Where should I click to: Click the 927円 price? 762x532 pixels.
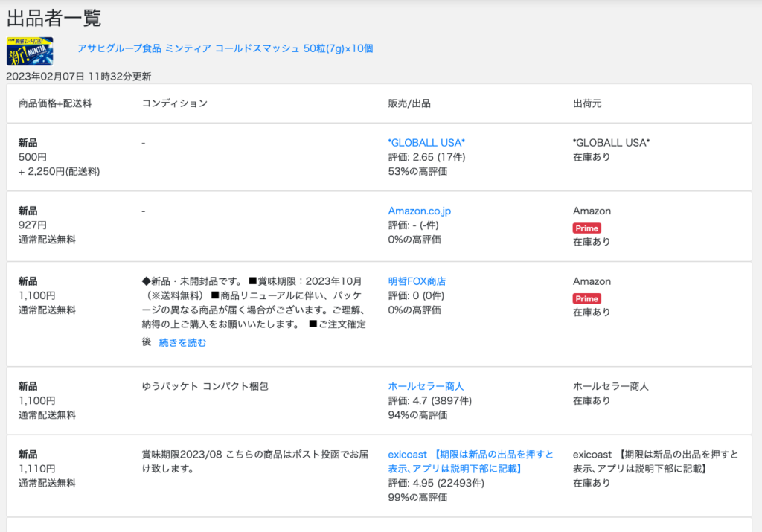coord(33,225)
